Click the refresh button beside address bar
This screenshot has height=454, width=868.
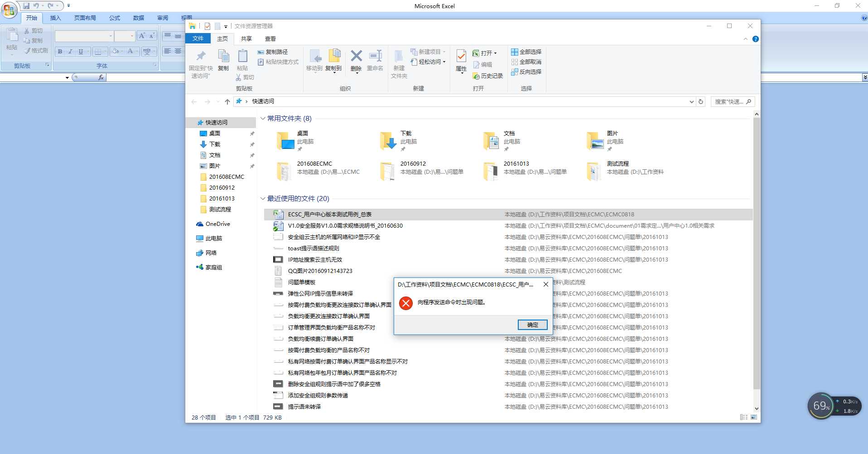click(x=701, y=101)
